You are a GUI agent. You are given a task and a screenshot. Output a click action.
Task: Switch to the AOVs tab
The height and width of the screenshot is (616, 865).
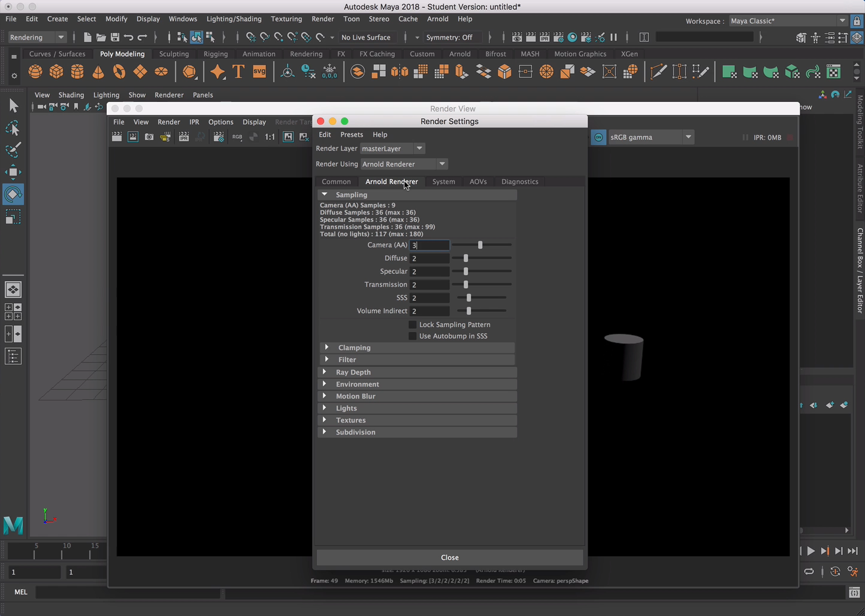[478, 182]
